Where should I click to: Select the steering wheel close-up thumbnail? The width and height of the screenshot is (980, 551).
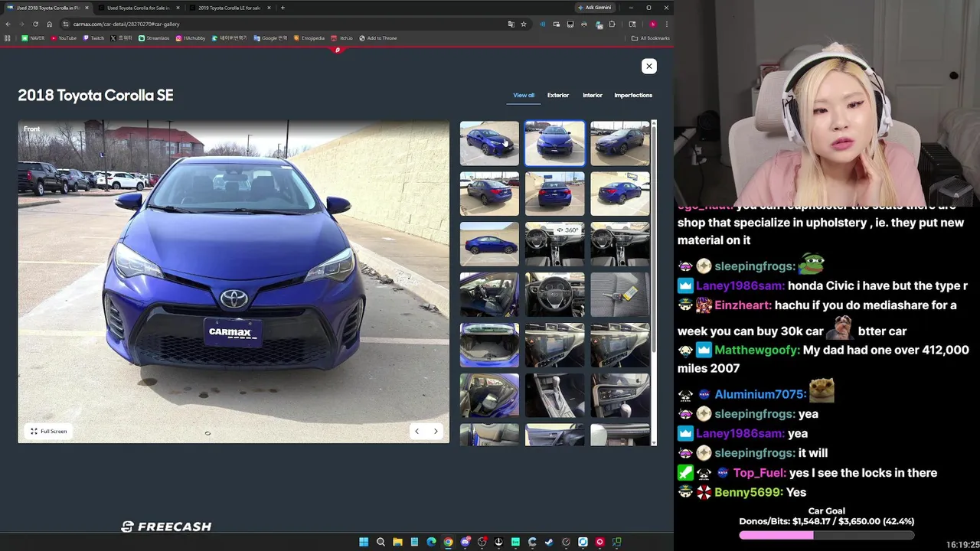[x=554, y=295]
